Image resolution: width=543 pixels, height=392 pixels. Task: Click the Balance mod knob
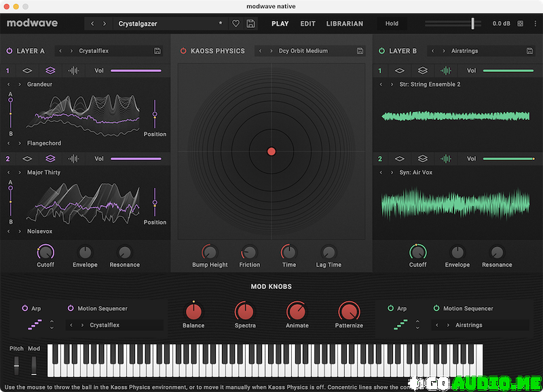[193, 311]
